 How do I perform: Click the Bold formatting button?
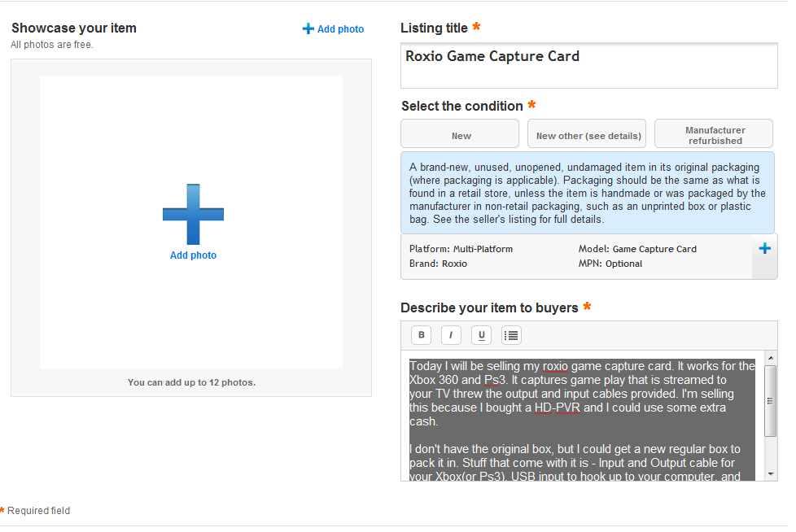coord(421,334)
